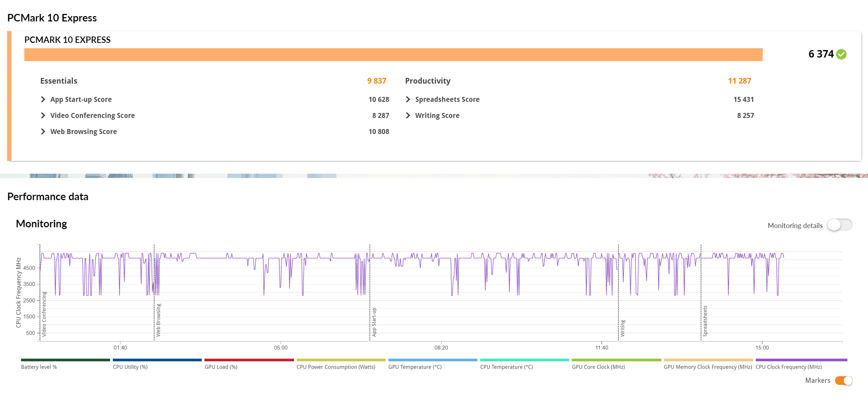
Task: Click the green validated checkmark icon
Action: [842, 54]
